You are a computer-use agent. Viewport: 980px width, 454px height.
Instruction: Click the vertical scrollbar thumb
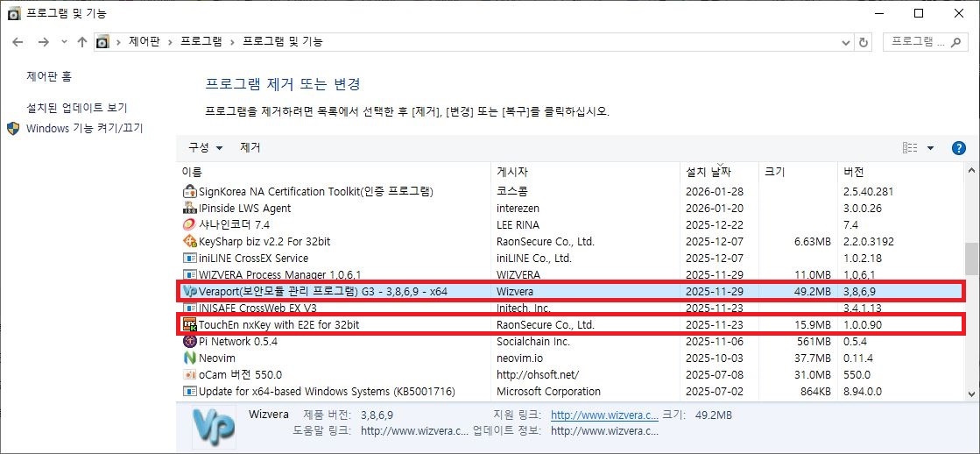click(x=971, y=259)
